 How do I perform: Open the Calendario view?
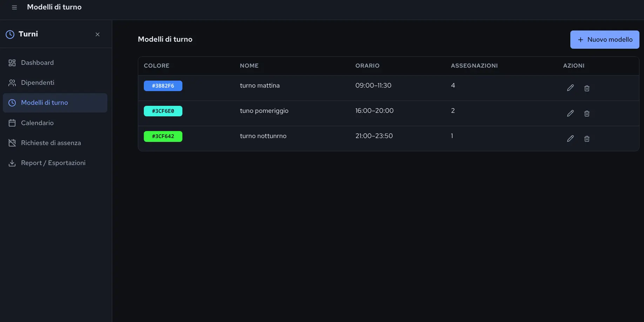pos(55,123)
